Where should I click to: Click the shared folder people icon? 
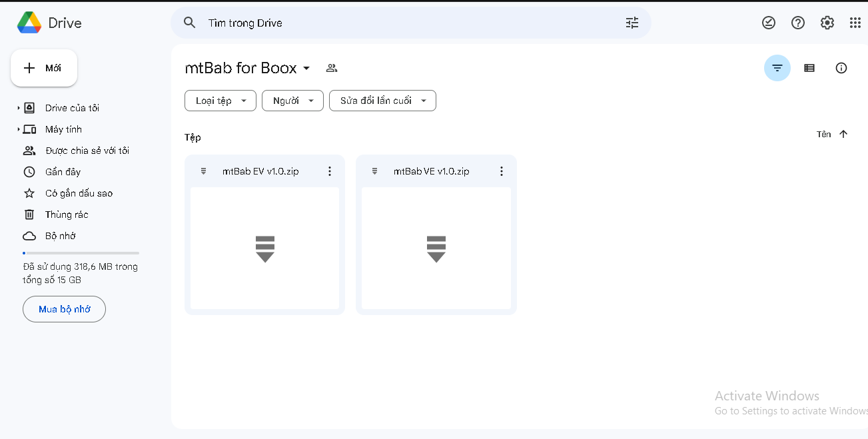(332, 68)
